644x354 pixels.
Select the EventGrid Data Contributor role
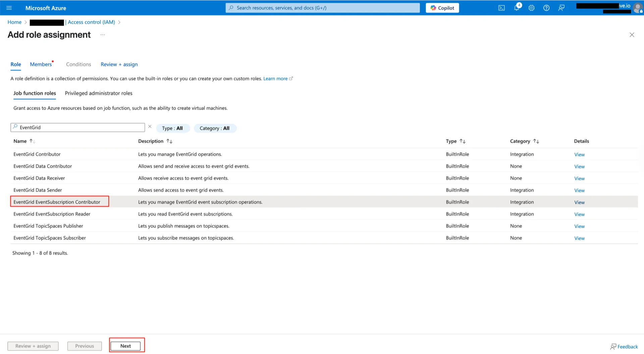(x=43, y=166)
